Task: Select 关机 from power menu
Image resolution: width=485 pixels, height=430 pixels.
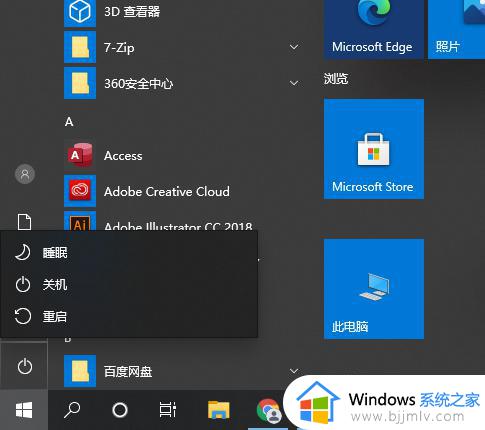Action: [x=129, y=284]
